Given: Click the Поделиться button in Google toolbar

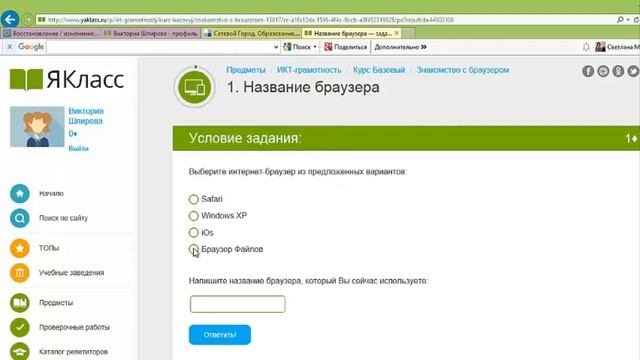Looking at the screenshot, I should coord(346,47).
